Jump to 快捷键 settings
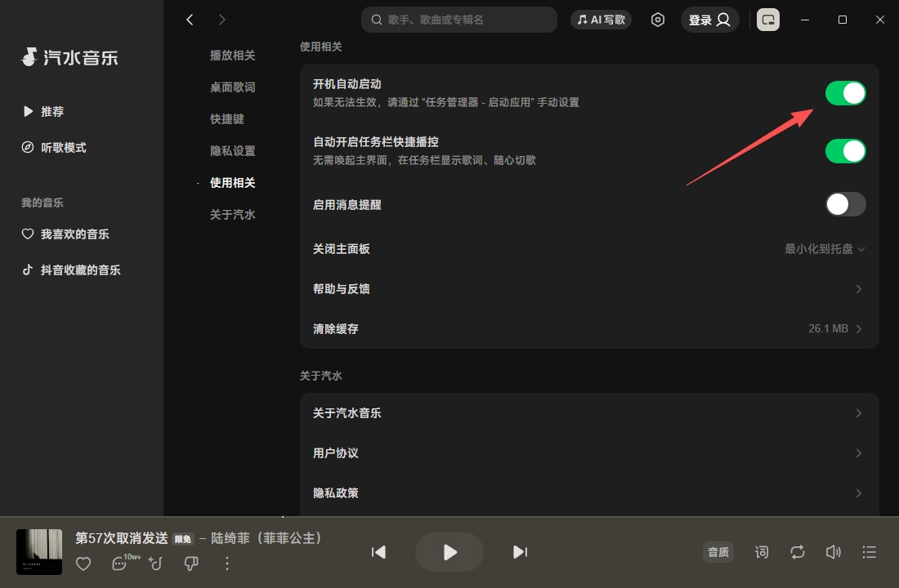This screenshot has width=899, height=588. (x=227, y=118)
